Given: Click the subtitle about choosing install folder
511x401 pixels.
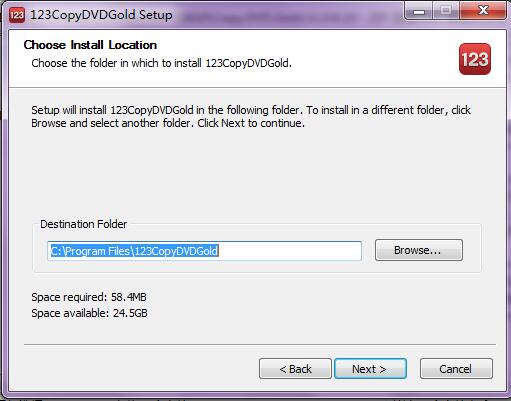Looking at the screenshot, I should [x=162, y=63].
